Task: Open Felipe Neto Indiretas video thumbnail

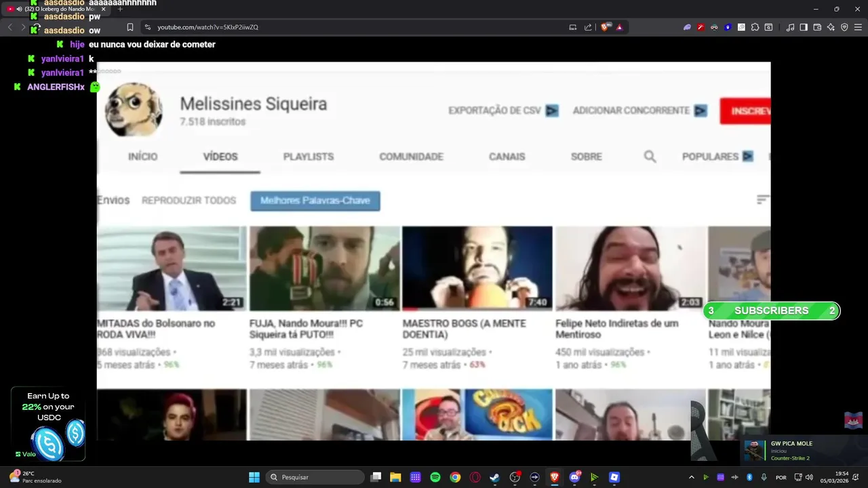Action: tap(631, 268)
